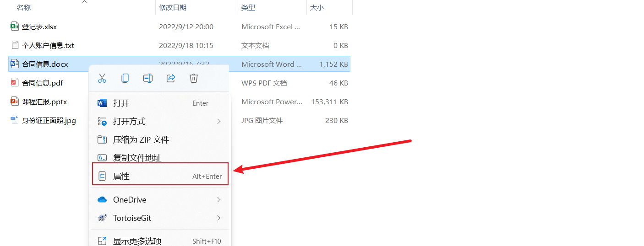Click the text file icon of 个人账户信息.txt

pos(15,45)
